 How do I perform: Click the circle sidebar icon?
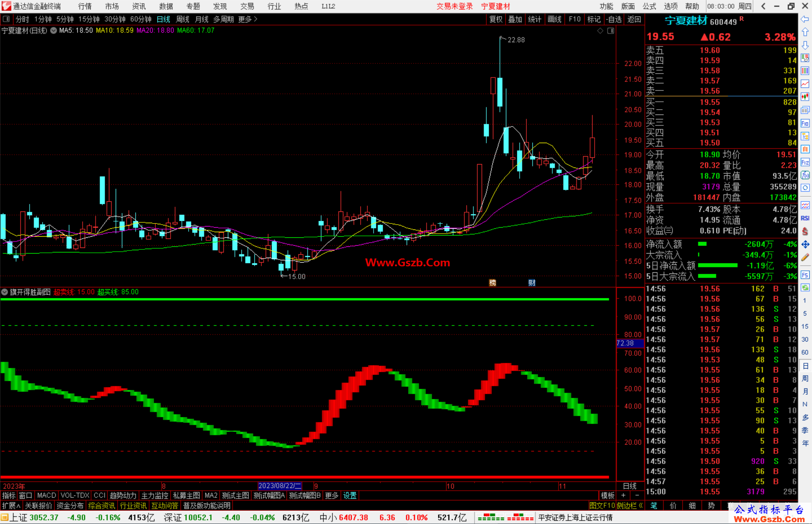coord(805,188)
